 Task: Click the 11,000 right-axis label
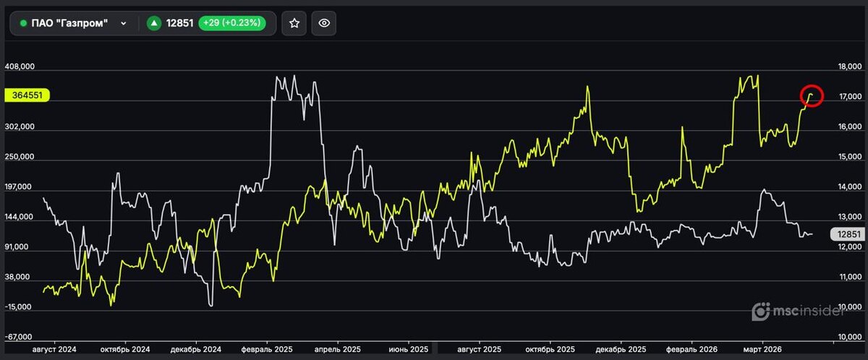(x=849, y=277)
